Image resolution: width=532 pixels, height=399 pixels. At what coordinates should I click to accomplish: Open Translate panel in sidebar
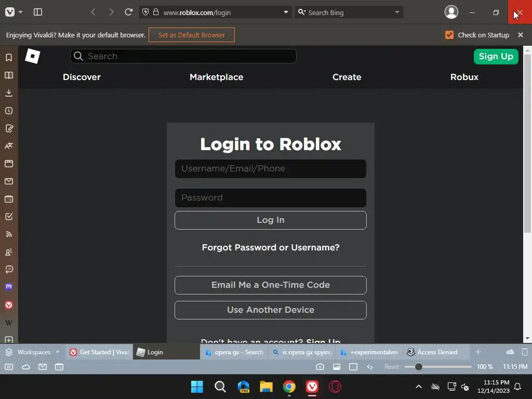(9, 146)
